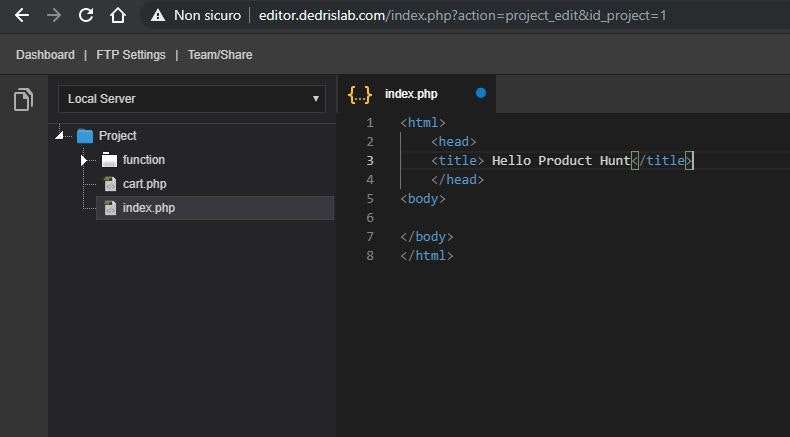Click the browser forward arrow
Image resolution: width=790 pixels, height=437 pixels.
tap(53, 15)
